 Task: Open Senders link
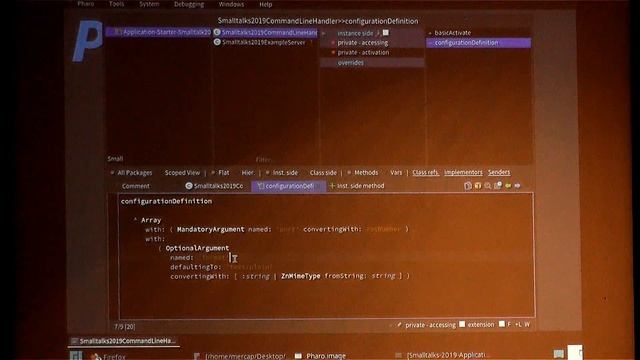pyautogui.click(x=499, y=172)
